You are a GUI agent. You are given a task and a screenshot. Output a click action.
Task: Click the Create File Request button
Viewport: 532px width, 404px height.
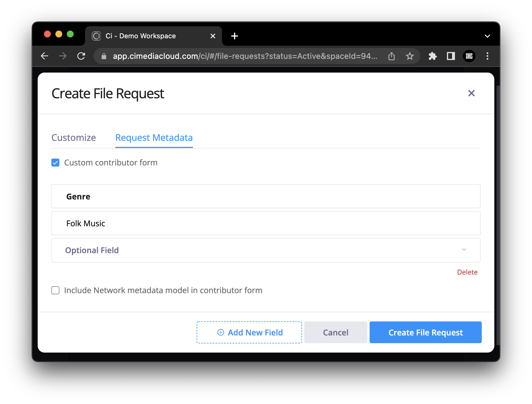pos(426,332)
